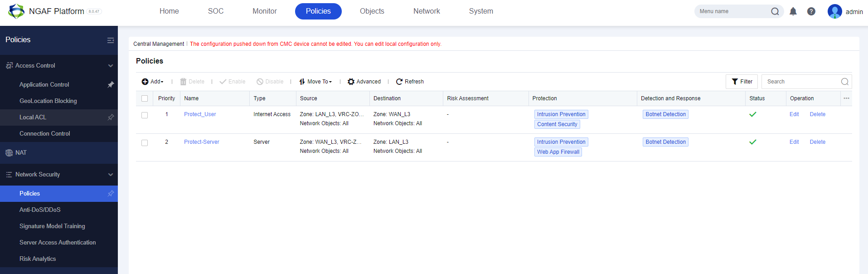
Task: Go to the Home tab
Action: (x=169, y=11)
